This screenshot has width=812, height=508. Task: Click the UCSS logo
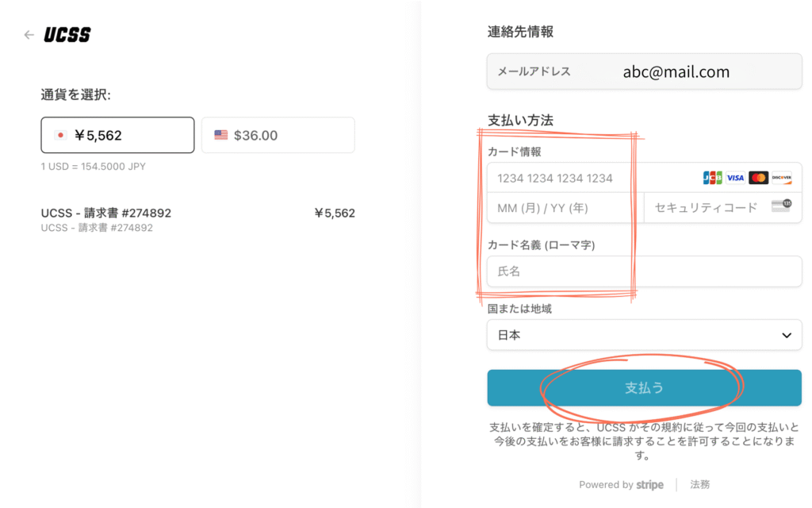67,35
